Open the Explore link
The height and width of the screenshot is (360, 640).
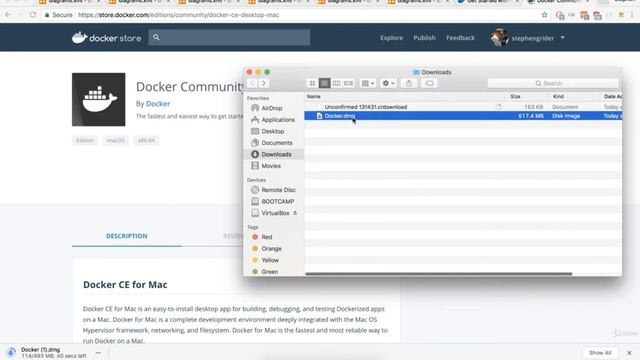[x=391, y=38]
